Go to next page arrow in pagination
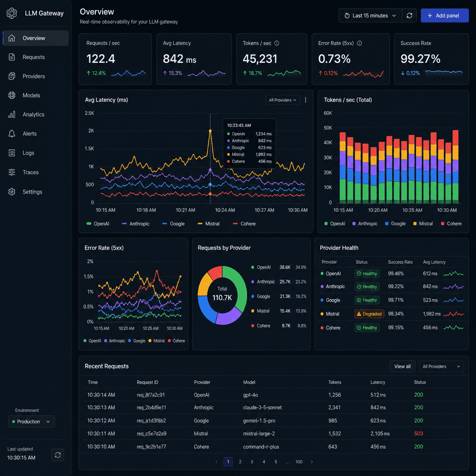 [x=312, y=462]
